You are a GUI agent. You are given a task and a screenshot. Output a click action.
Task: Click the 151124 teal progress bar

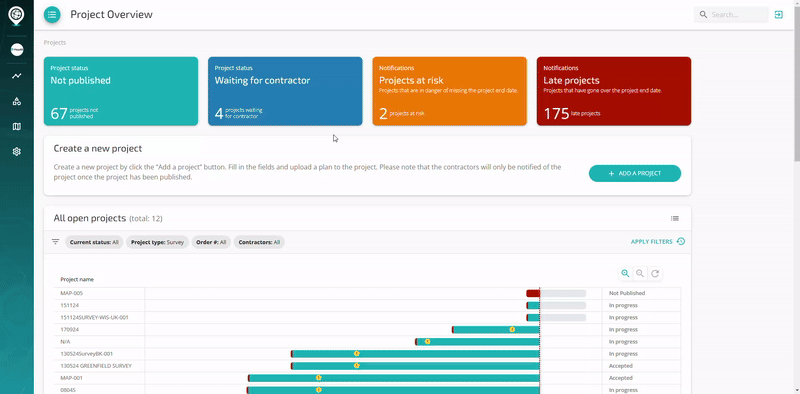tap(533, 305)
